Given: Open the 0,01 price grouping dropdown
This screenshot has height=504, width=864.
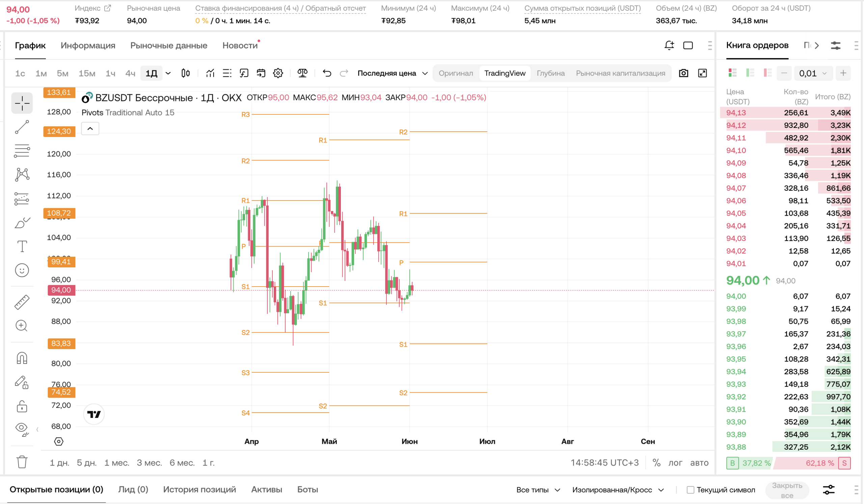Looking at the screenshot, I should [x=813, y=73].
